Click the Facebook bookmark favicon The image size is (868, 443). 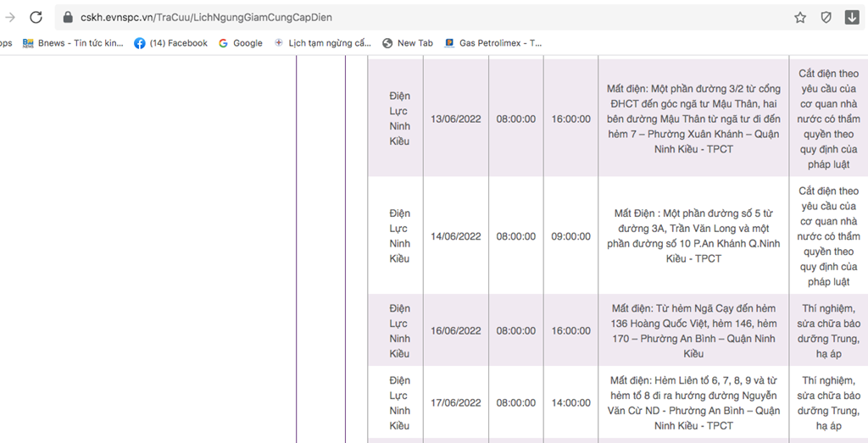pyautogui.click(x=140, y=43)
